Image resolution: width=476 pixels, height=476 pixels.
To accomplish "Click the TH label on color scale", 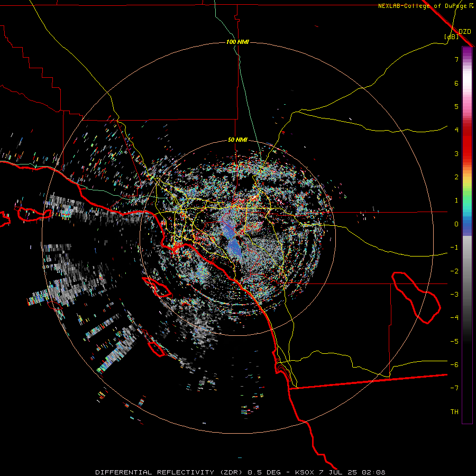I will (454, 412).
